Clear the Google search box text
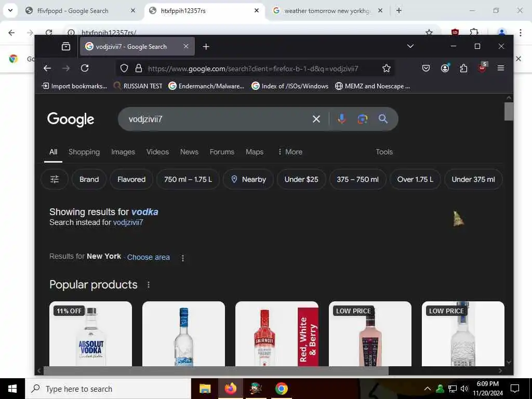The image size is (532, 399). coord(316,119)
